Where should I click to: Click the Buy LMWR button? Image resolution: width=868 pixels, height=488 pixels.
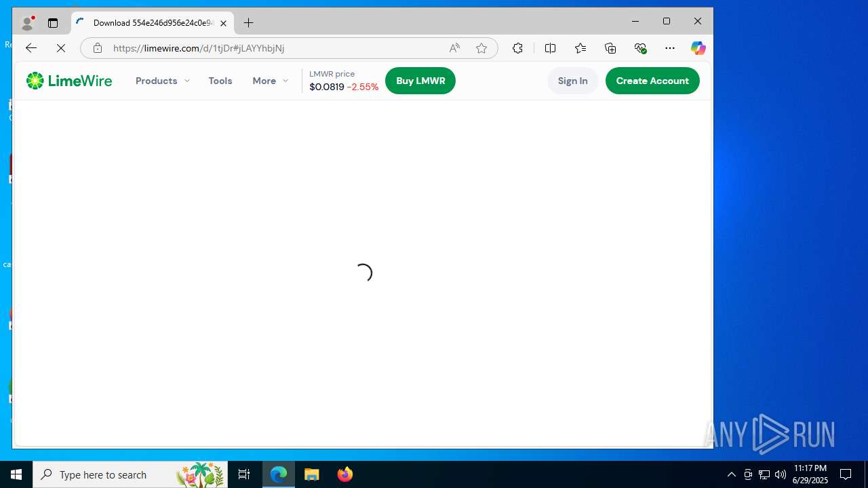420,81
